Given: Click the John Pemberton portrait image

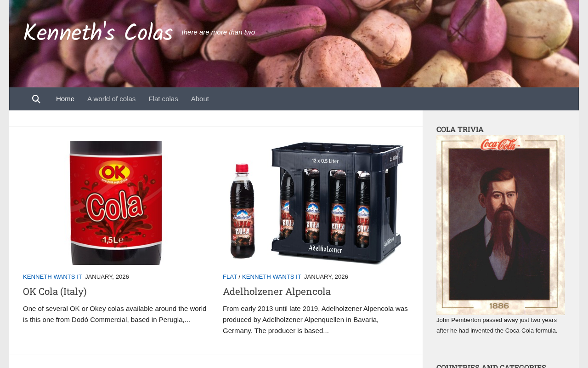Looking at the screenshot, I should (x=501, y=225).
